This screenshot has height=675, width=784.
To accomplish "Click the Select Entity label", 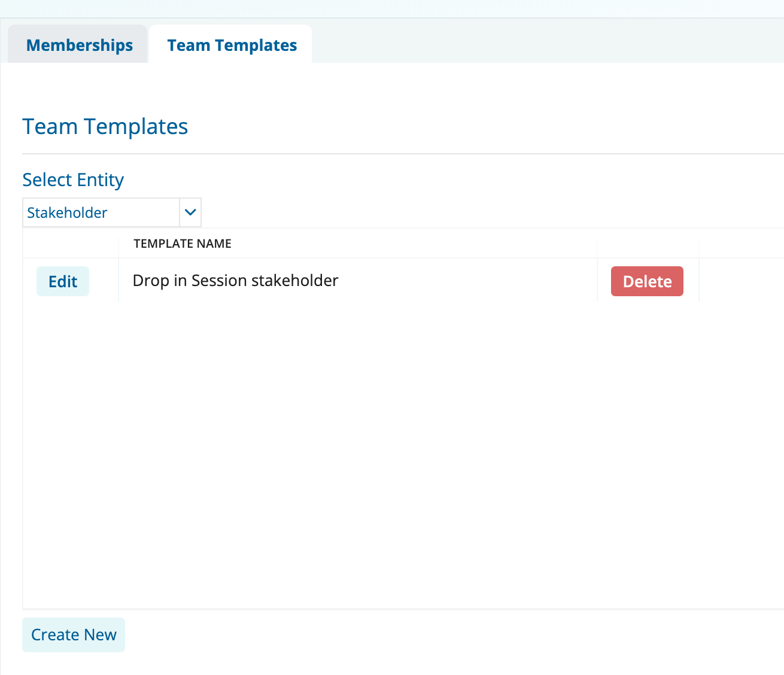I will pos(73,180).
